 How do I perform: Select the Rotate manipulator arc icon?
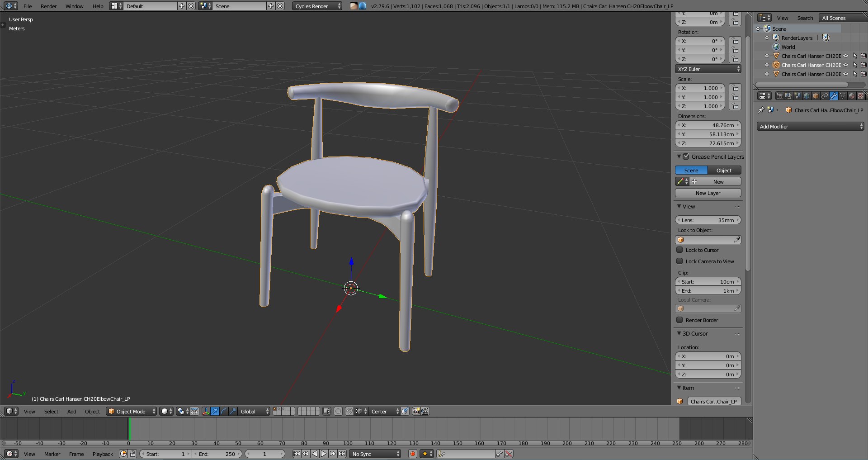(x=224, y=411)
